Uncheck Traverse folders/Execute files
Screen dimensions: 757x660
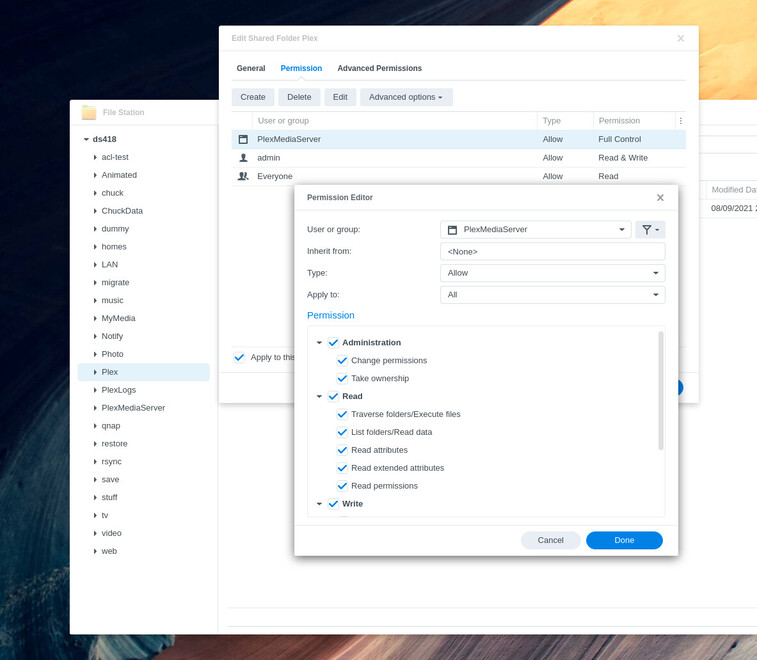click(x=342, y=414)
